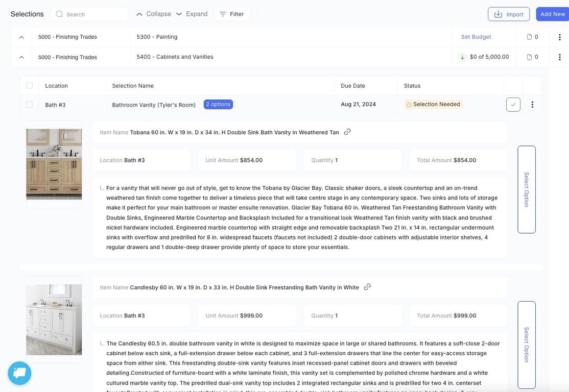Image resolution: width=569 pixels, height=392 pixels.
Task: Click link icon beside Tobana vanity name
Action: coord(347,132)
